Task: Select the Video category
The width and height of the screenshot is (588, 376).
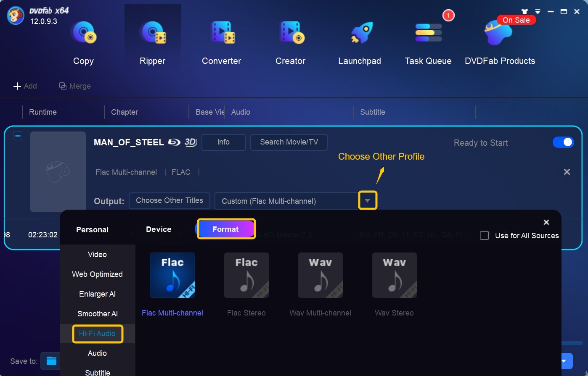Action: pos(97,255)
